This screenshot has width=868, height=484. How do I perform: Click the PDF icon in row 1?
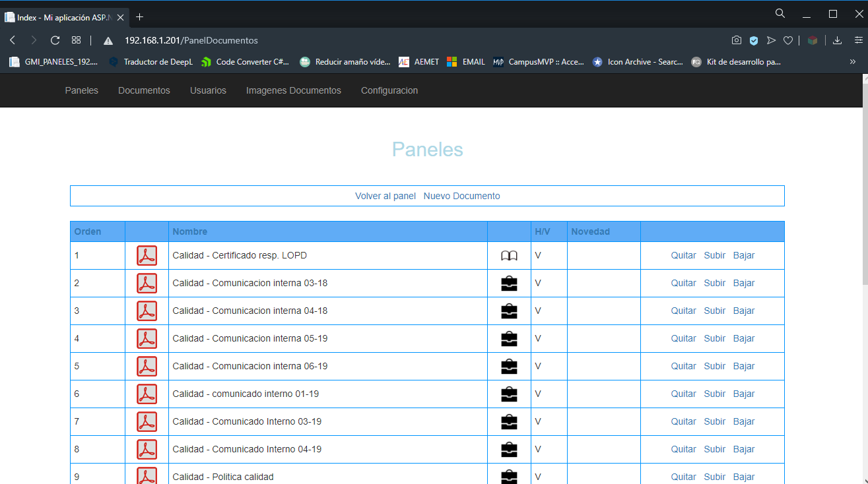(x=147, y=255)
